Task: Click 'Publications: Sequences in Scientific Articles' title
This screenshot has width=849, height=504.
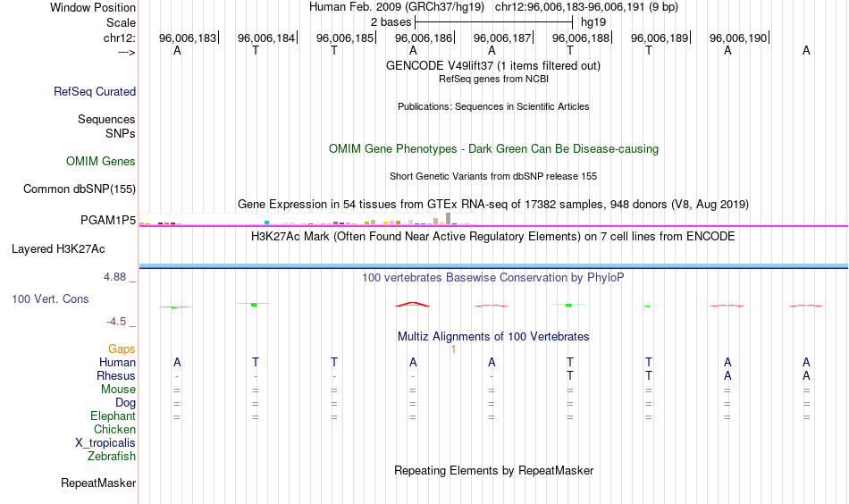Action: 493,106
